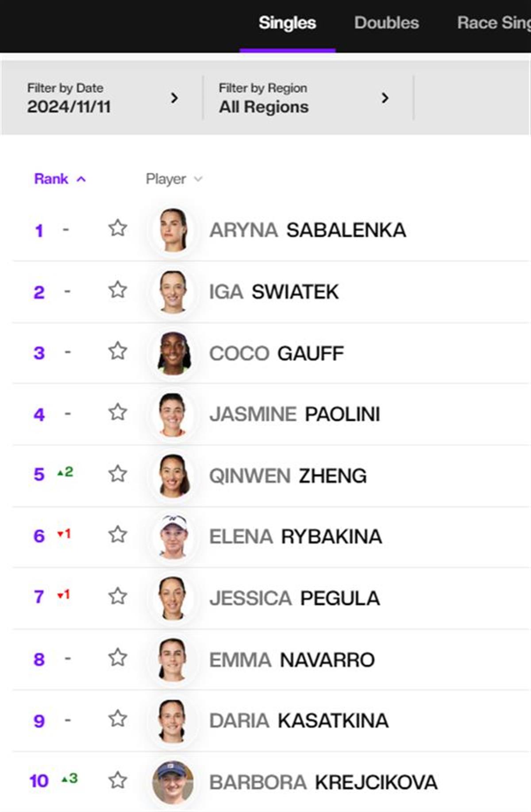The width and height of the screenshot is (531, 812).
Task: Favorite Aryna Sabalenka with the star
Action: [x=118, y=228]
